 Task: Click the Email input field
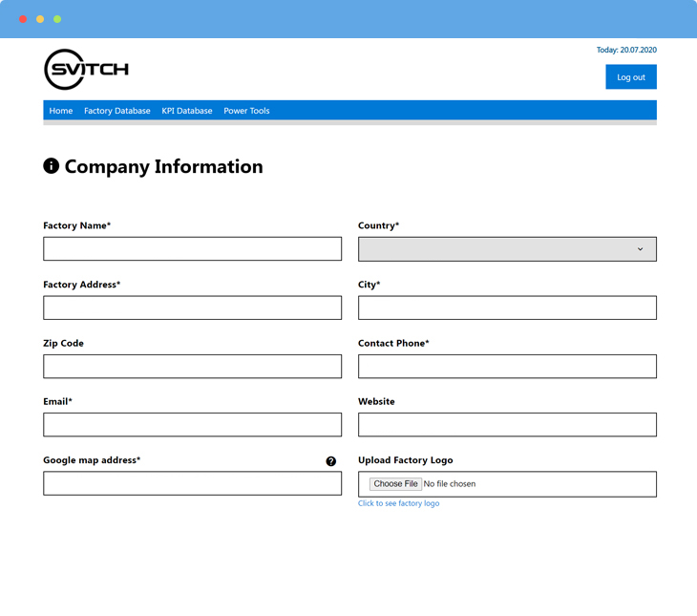coord(192,425)
